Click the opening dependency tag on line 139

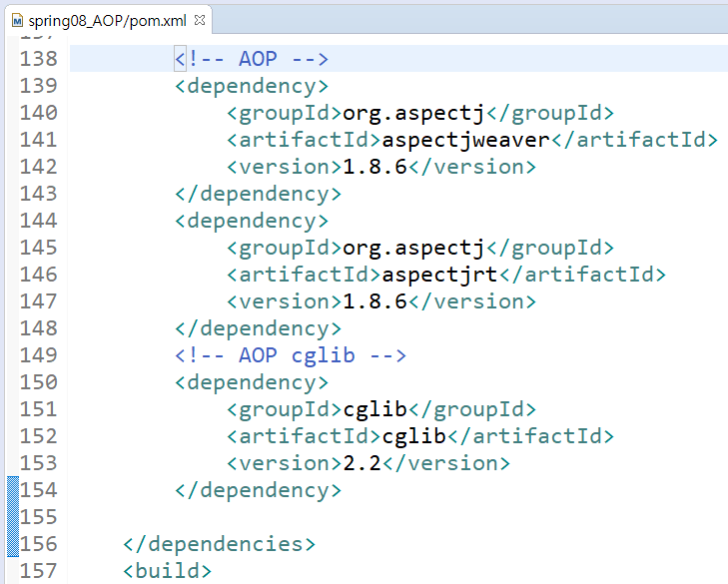click(252, 86)
